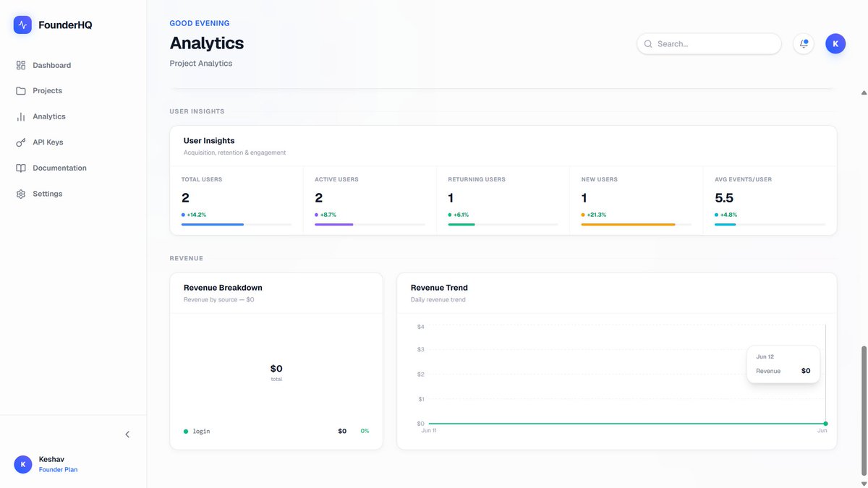Click the Documentation book icon
The height and width of the screenshot is (488, 868).
click(x=21, y=168)
